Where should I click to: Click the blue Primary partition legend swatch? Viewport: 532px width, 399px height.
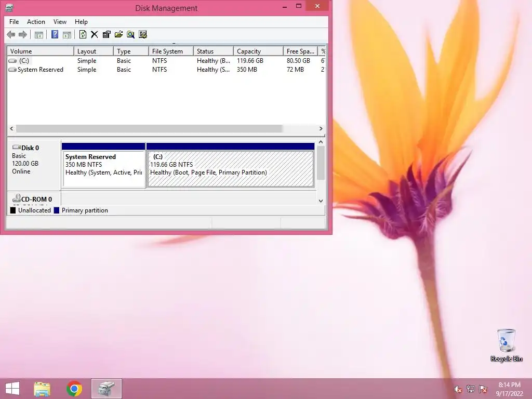[x=56, y=210]
